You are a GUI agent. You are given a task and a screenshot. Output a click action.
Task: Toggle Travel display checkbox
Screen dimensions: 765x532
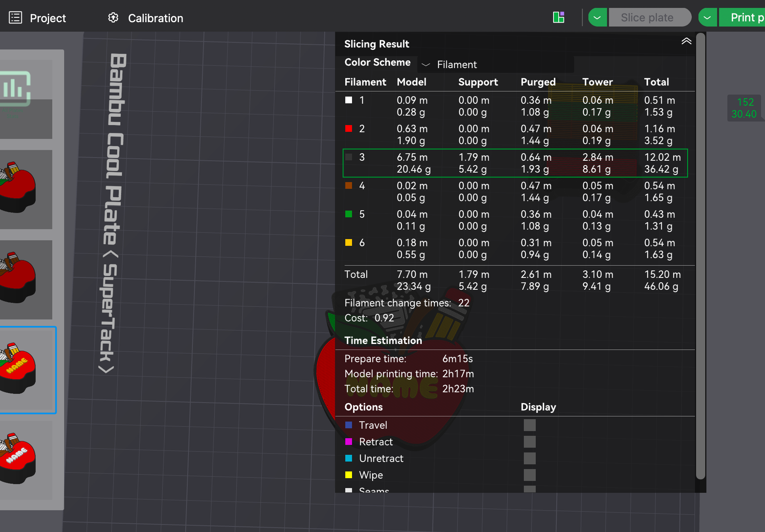pyautogui.click(x=529, y=425)
